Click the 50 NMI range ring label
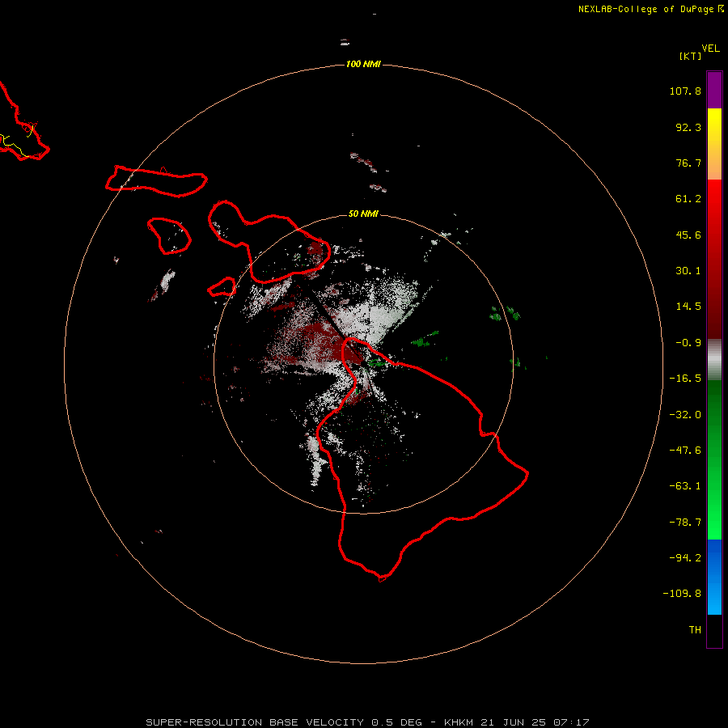The image size is (728, 728). pyautogui.click(x=363, y=214)
